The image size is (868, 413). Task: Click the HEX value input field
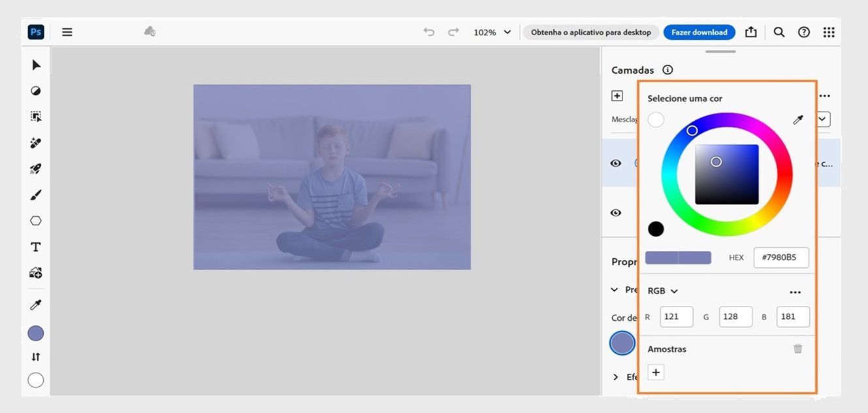(781, 257)
